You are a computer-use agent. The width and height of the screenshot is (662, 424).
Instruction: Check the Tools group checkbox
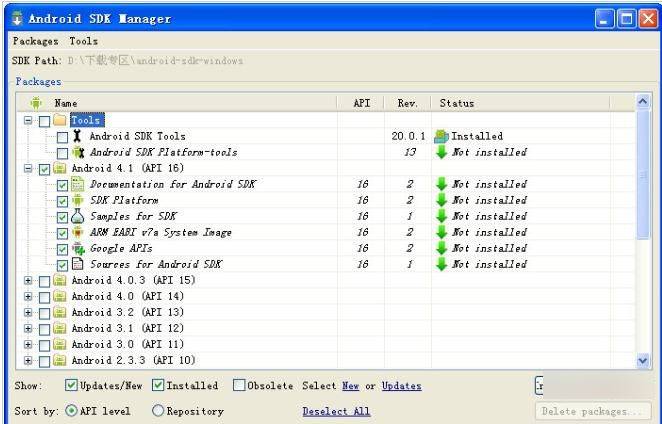[x=44, y=121]
